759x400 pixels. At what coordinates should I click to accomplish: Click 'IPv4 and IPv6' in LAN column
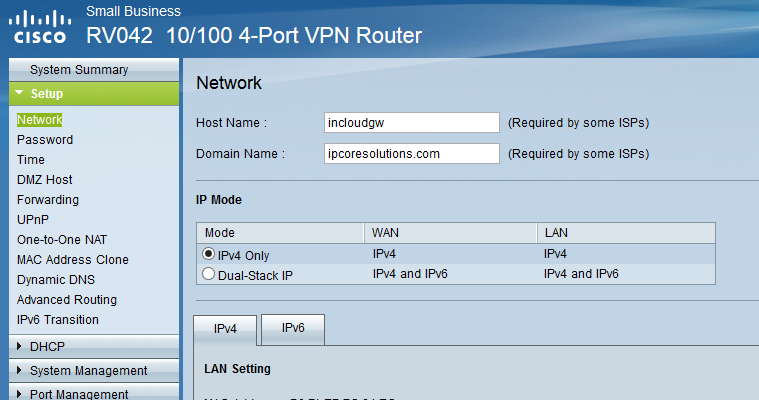point(581,274)
